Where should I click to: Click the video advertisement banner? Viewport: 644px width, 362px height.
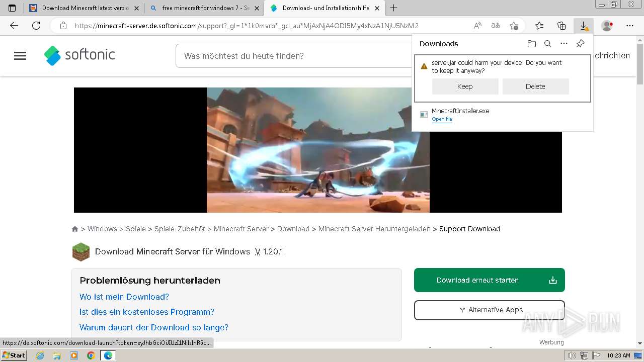click(x=317, y=150)
